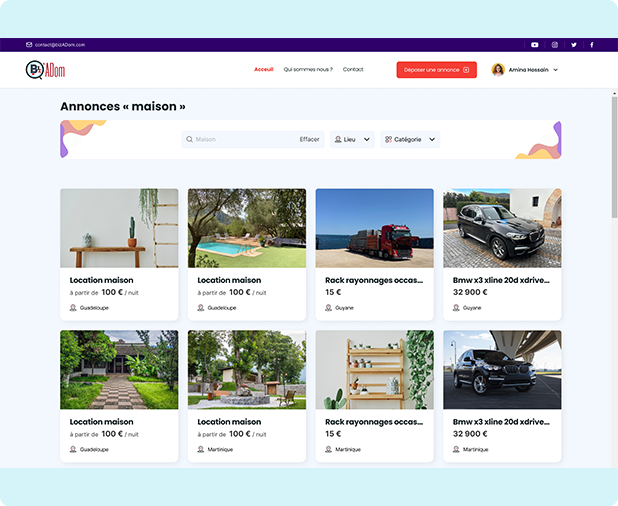Open the Twitter social icon
This screenshot has width=618, height=506.
574,45
